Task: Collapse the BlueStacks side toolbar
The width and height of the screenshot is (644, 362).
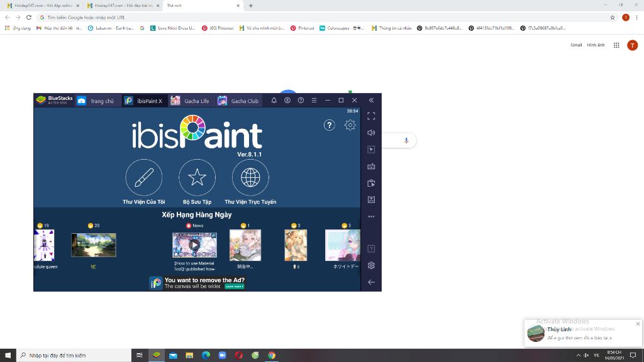Action: pos(371,101)
